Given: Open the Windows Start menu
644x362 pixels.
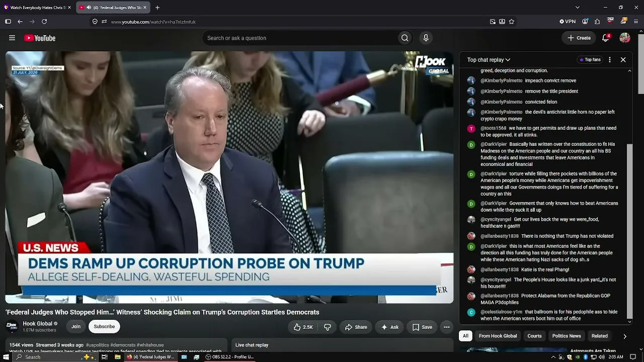Looking at the screenshot, I should pyautogui.click(x=7, y=357).
